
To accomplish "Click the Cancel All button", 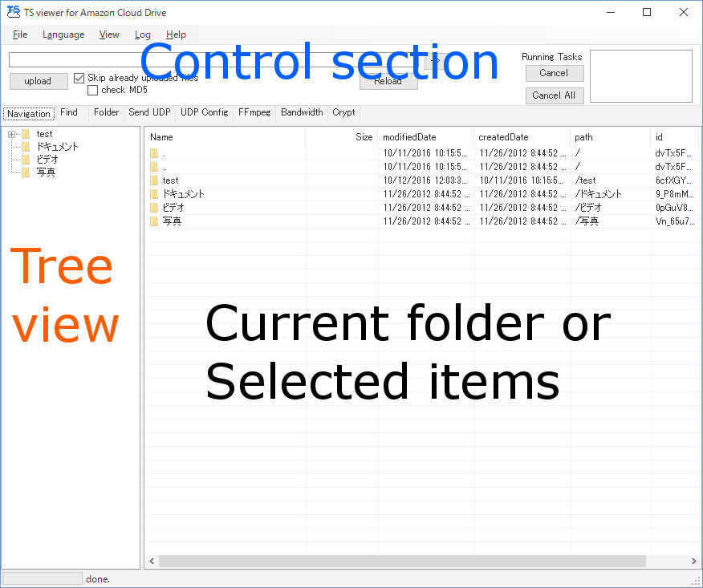I will 554,95.
